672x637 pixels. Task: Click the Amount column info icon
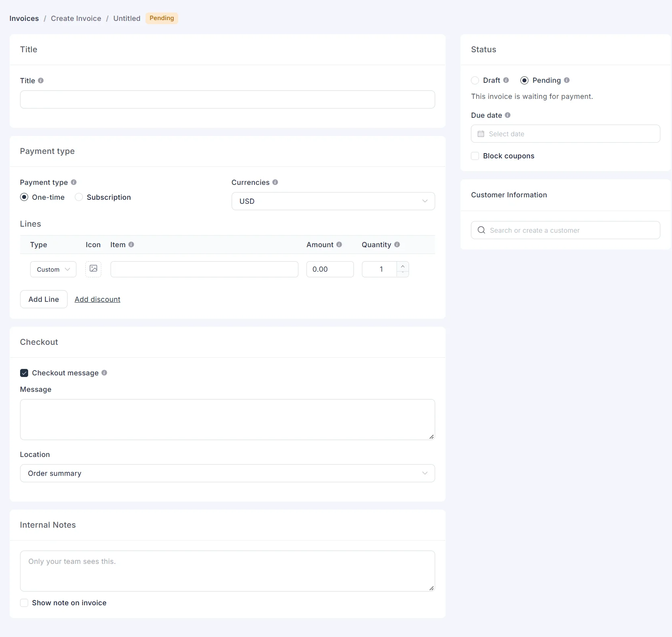pos(339,244)
